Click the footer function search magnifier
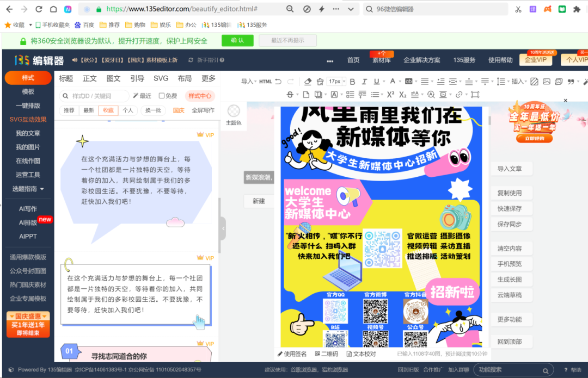This screenshot has height=378, width=588. (546, 370)
